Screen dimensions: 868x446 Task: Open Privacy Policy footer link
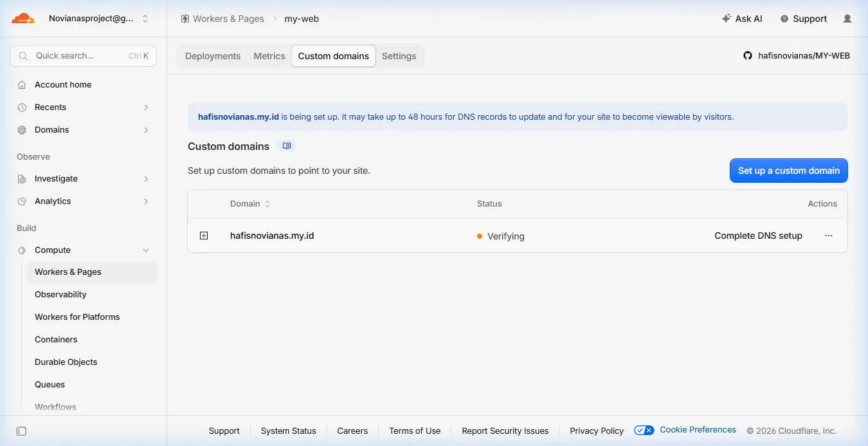point(597,431)
